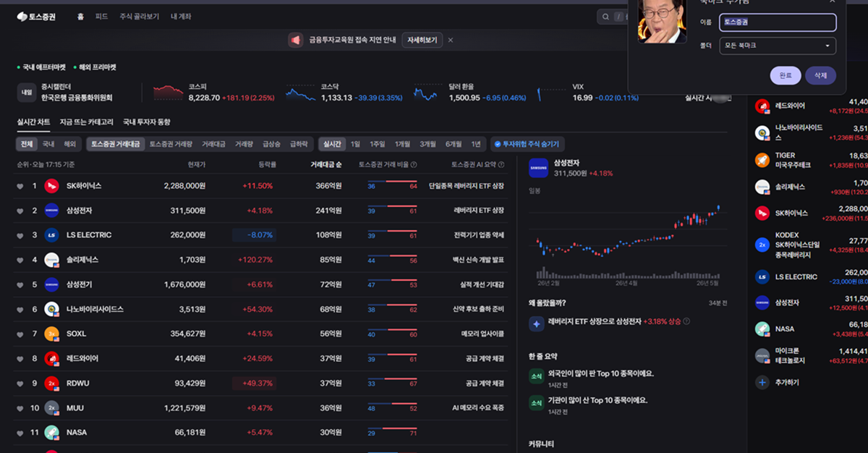This screenshot has height=453, width=868.
Task: Click plus icon for 추가하기
Action: (762, 382)
